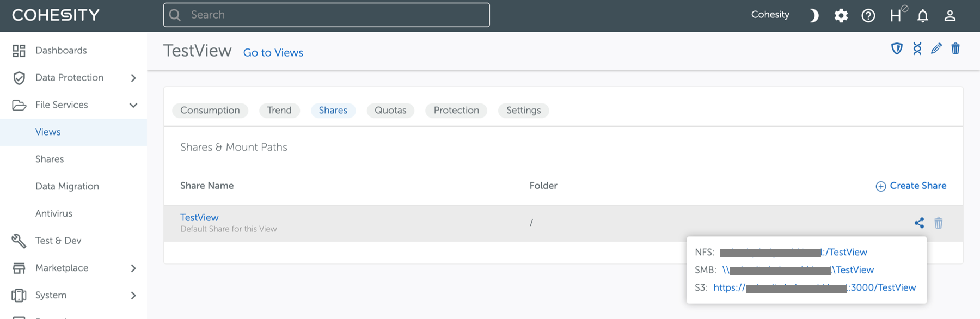Click the Data Protection shield icon
This screenshot has height=319, width=980.
point(19,78)
